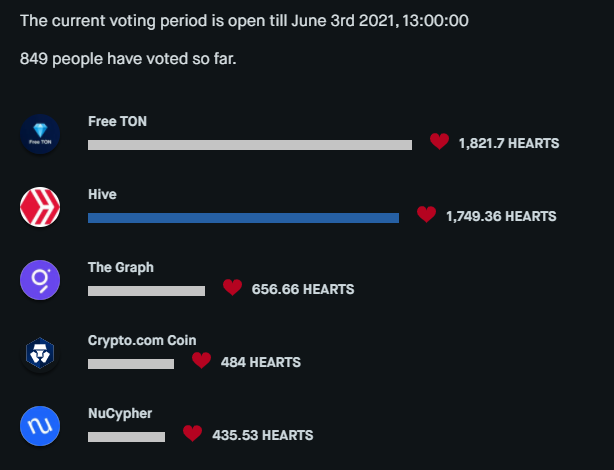The width and height of the screenshot is (614, 470).
Task: Select the blue Hive vote bar
Action: (x=243, y=217)
